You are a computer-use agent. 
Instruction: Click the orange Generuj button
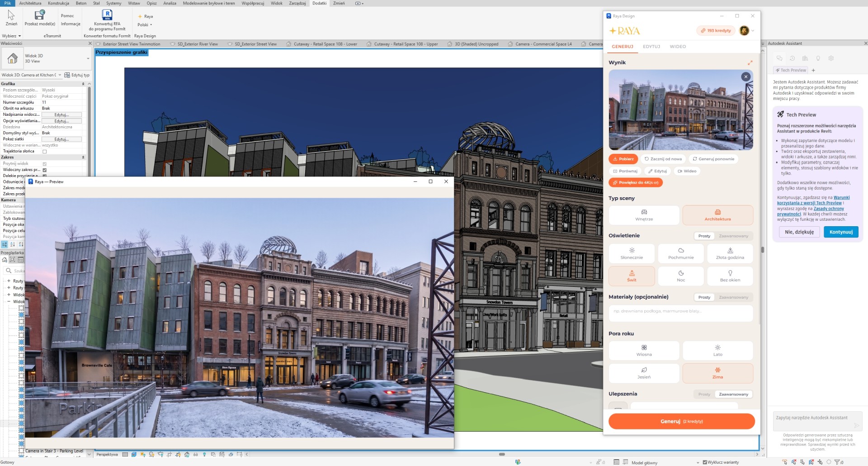pos(681,421)
